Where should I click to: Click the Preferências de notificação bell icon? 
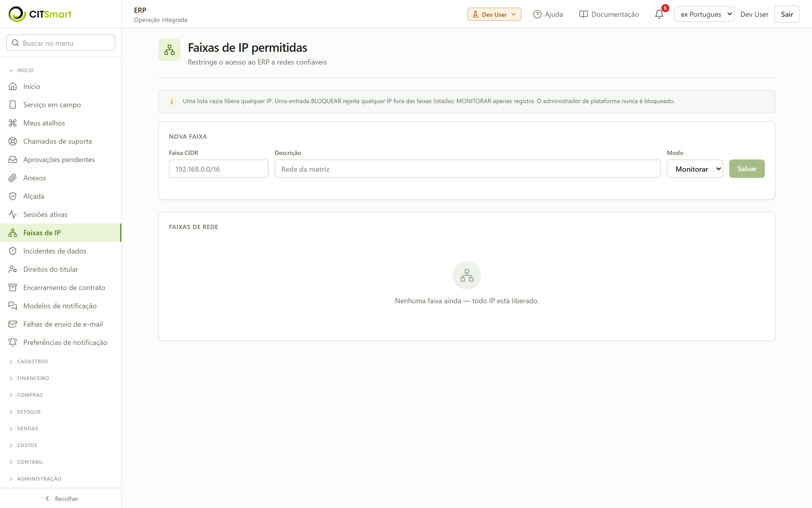point(13,342)
